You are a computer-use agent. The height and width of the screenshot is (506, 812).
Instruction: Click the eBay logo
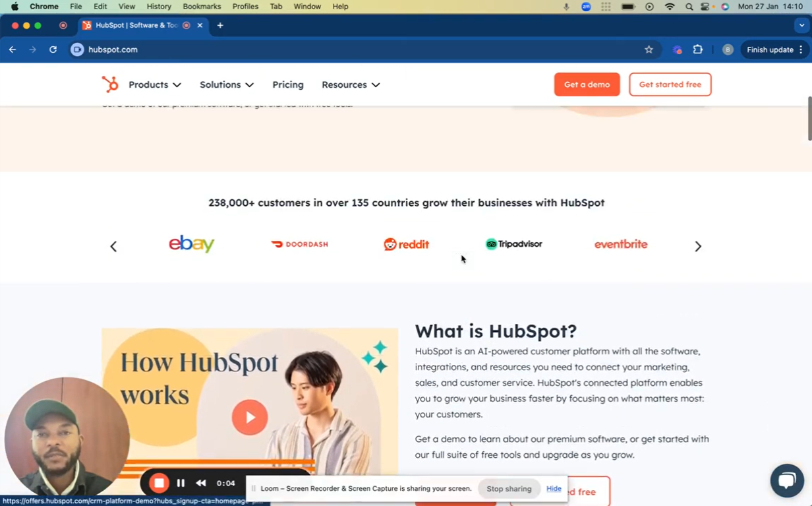[x=192, y=244]
